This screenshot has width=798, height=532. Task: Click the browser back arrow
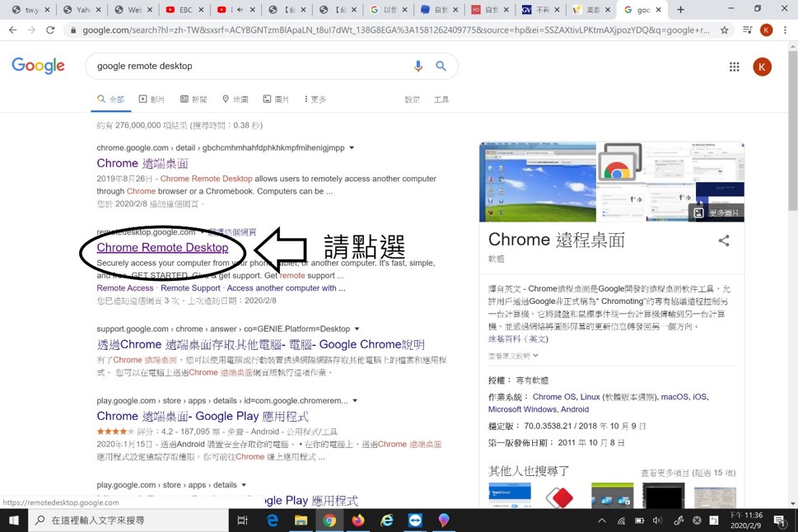click(x=12, y=30)
